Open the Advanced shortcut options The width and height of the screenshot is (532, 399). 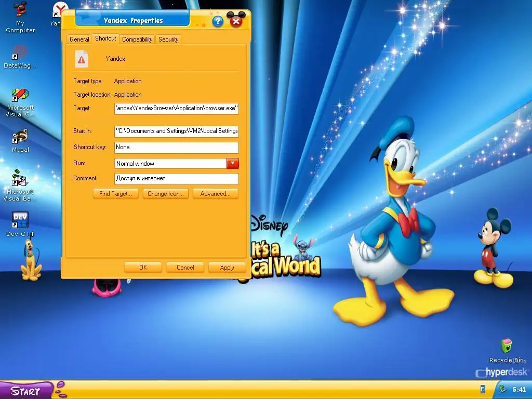[x=216, y=194]
